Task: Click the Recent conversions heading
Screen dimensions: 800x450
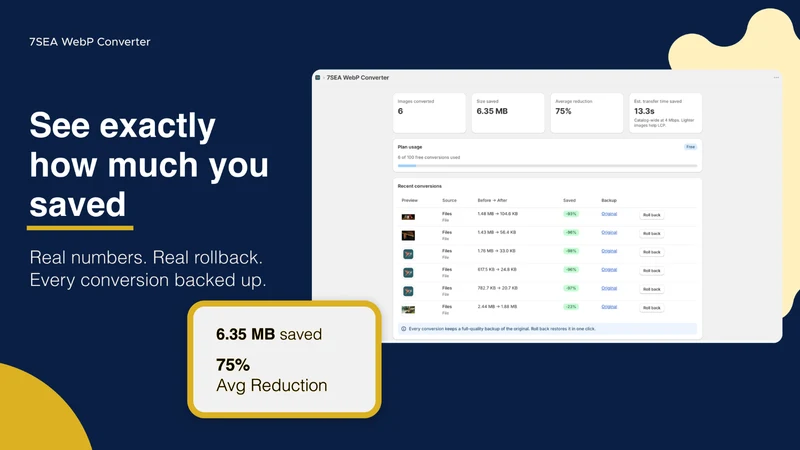Action: [x=420, y=186]
